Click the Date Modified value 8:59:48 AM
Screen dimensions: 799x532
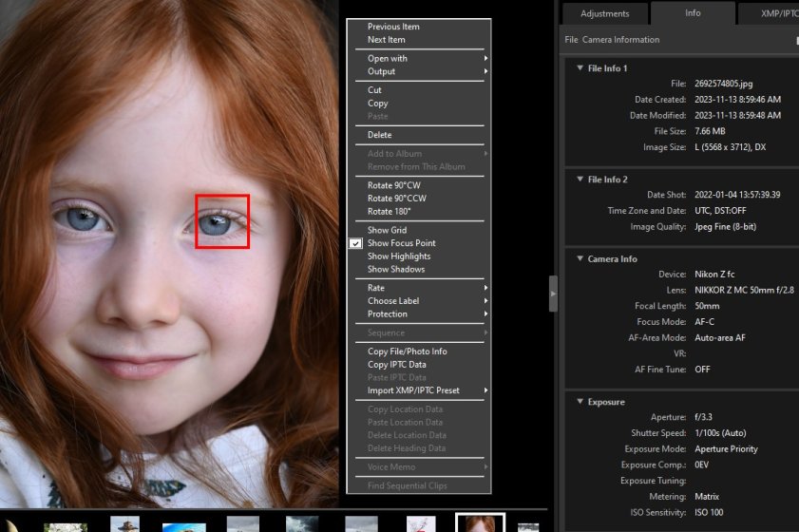click(737, 116)
